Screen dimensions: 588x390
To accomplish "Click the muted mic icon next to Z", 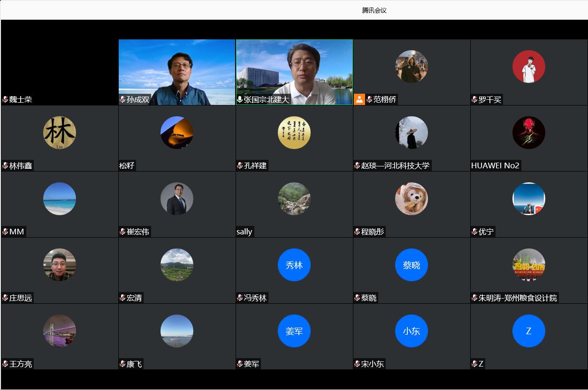I will click(474, 364).
